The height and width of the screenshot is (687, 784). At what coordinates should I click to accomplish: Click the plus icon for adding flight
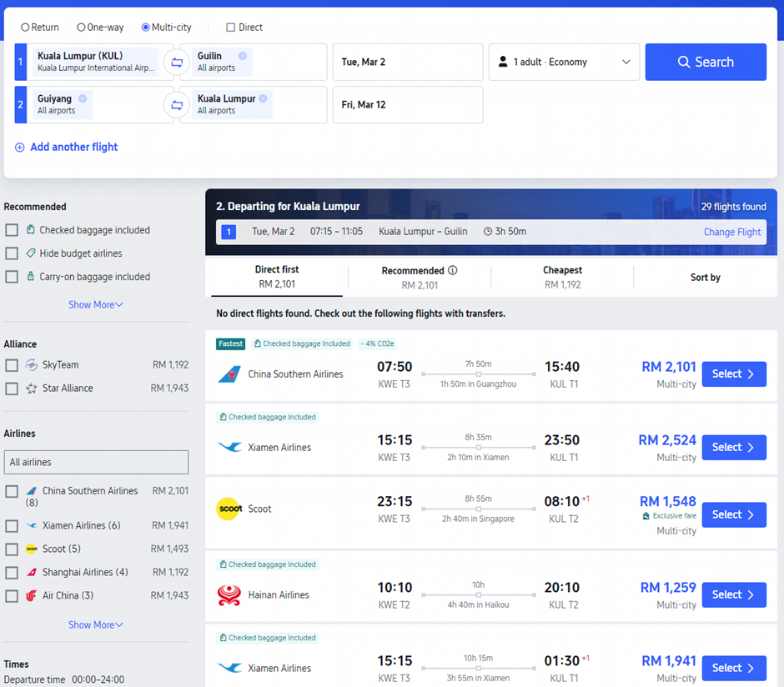click(x=19, y=148)
